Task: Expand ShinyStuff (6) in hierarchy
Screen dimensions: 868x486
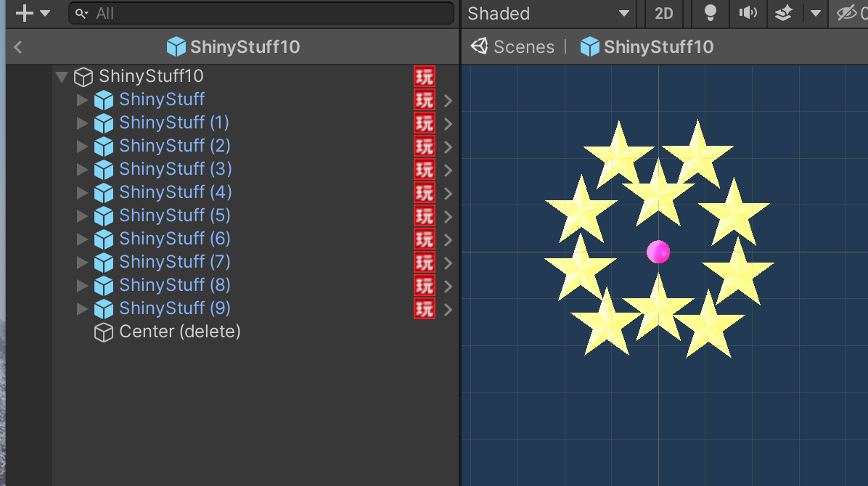Action: (x=83, y=239)
